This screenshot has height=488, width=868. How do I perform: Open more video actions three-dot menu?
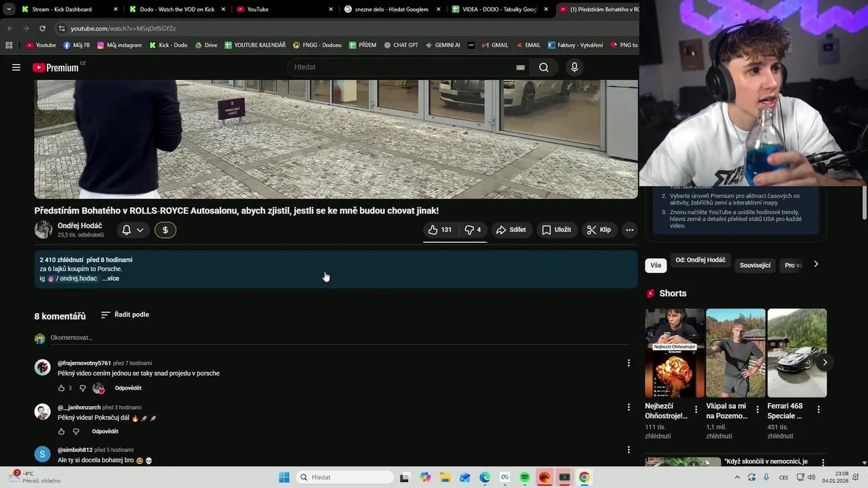[x=629, y=230]
